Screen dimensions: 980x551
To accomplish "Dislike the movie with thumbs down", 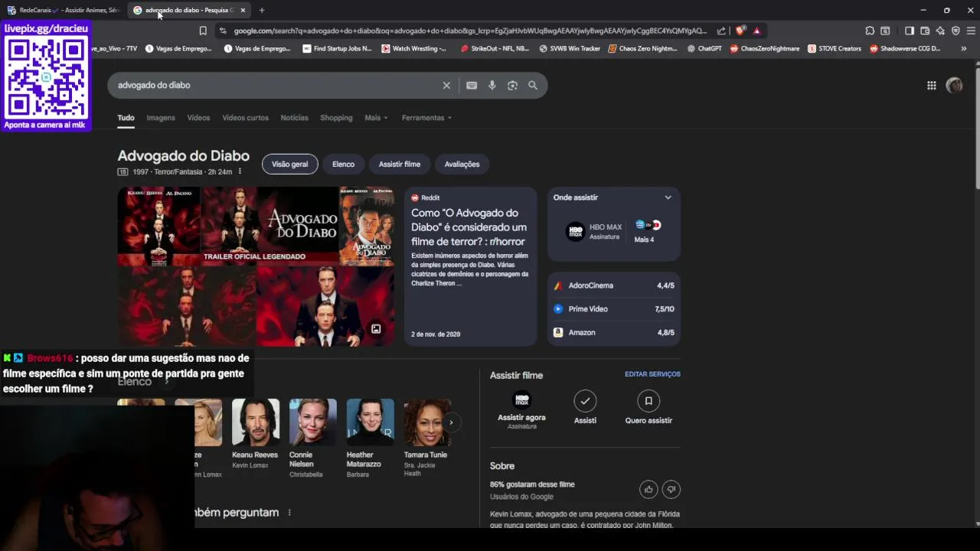I will click(671, 489).
